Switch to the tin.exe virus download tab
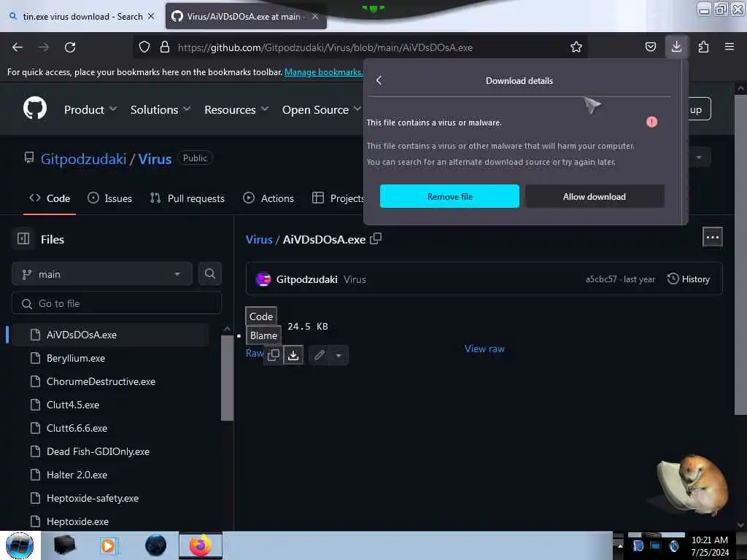Image resolution: width=747 pixels, height=560 pixels. [82, 16]
